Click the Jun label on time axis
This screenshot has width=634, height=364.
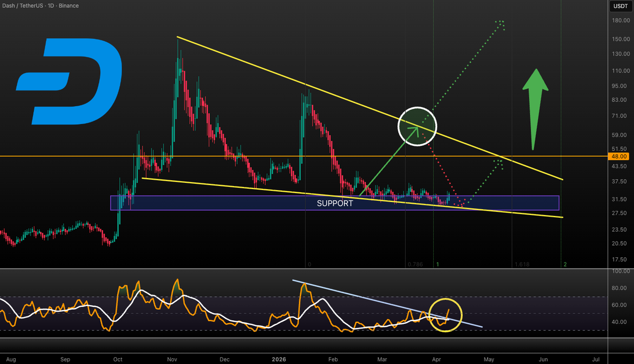point(543,359)
